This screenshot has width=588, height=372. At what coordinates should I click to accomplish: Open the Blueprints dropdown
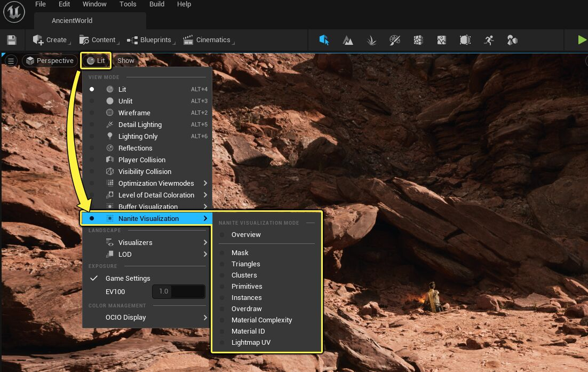tap(150, 40)
